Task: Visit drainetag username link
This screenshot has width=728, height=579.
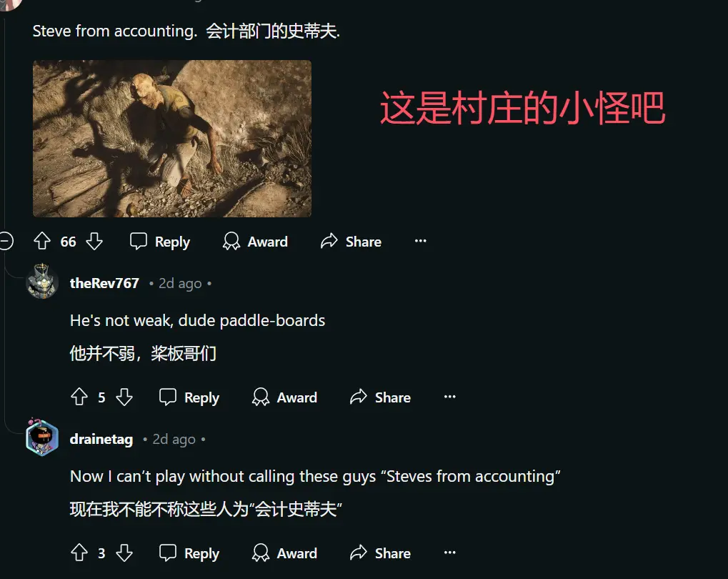Action: tap(101, 439)
